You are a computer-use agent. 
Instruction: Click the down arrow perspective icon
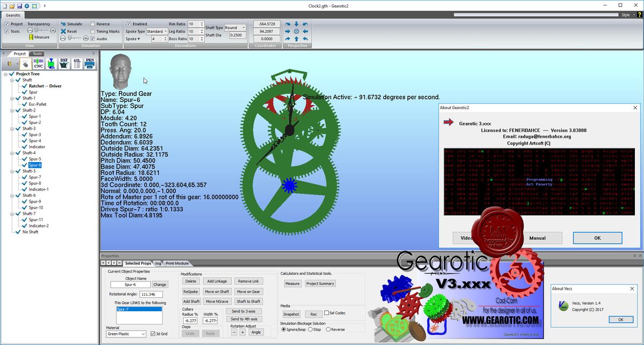click(296, 24)
